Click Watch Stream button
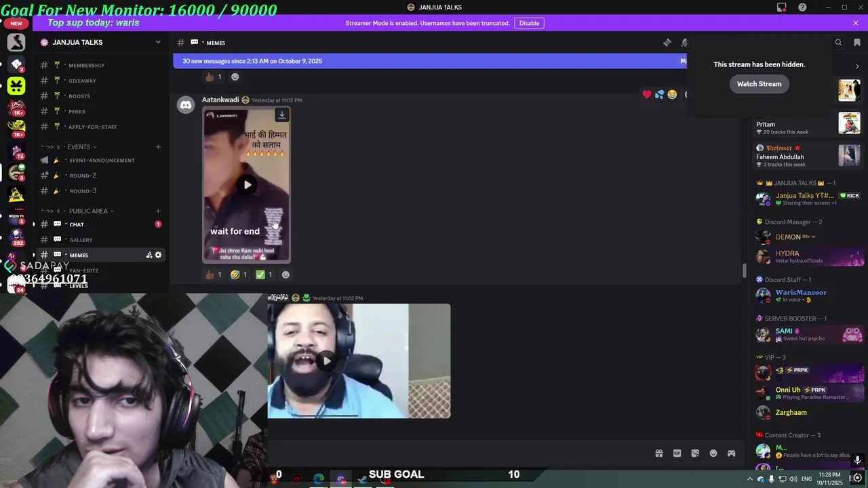Screen dimensions: 868x488 759,84
